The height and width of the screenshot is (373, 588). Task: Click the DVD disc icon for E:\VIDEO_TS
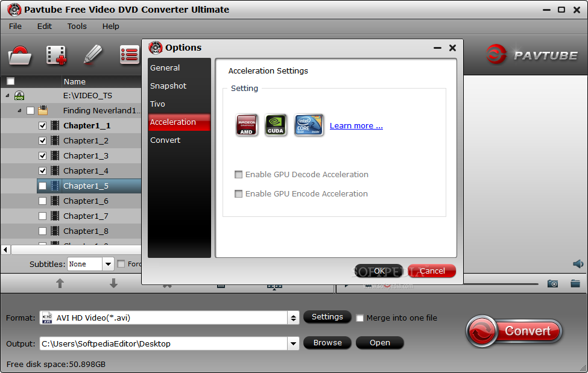(x=19, y=96)
